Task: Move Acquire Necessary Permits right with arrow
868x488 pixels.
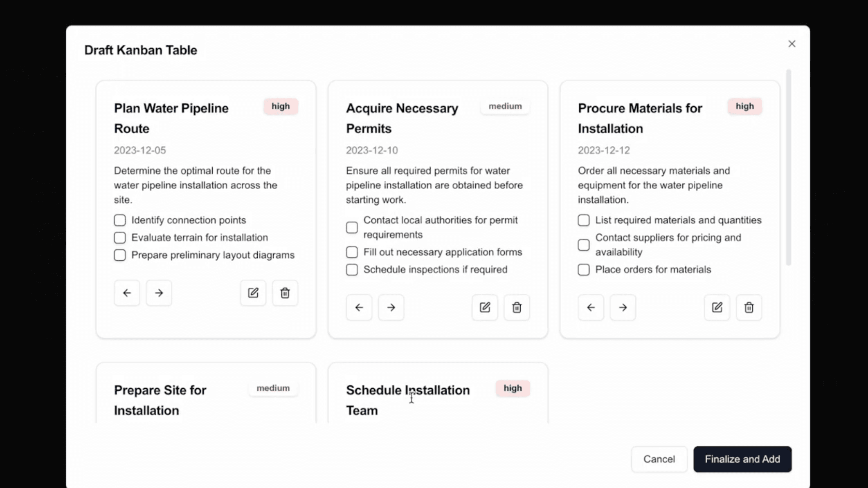Action: click(x=391, y=307)
